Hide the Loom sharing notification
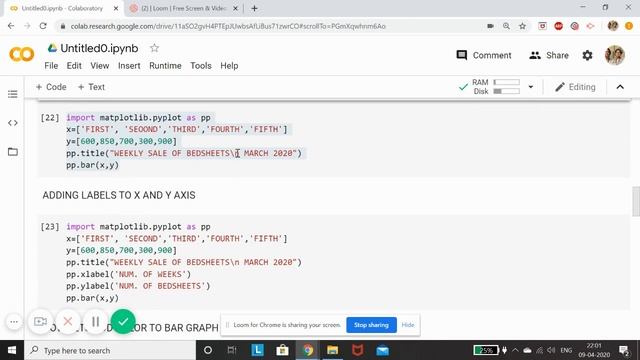The image size is (640, 360). tap(408, 325)
